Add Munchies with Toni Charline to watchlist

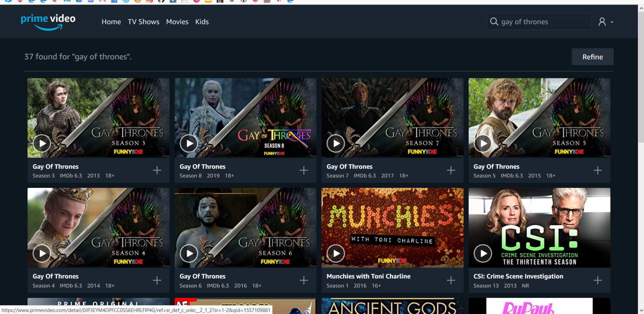coord(451,280)
